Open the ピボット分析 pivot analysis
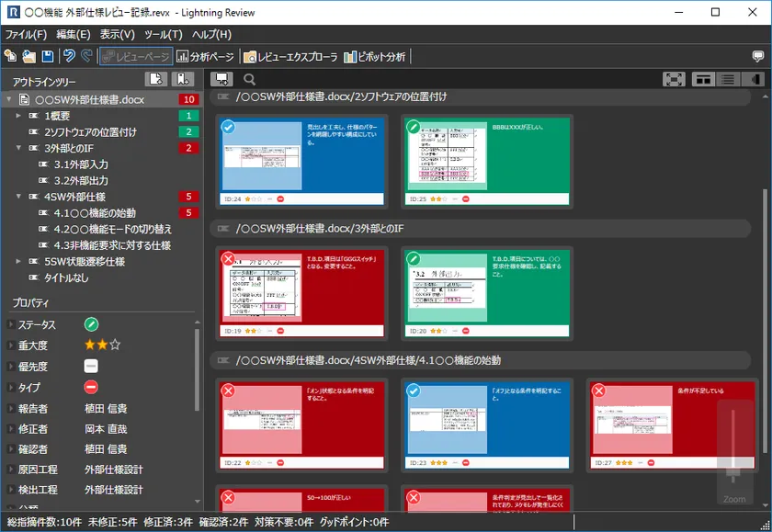This screenshot has width=772, height=532. pyautogui.click(x=375, y=57)
